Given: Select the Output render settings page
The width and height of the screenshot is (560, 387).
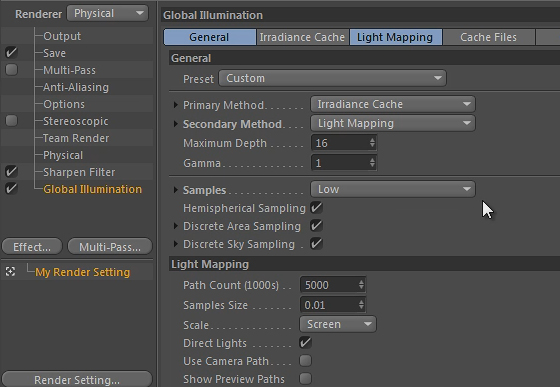Looking at the screenshot, I should (x=62, y=36).
